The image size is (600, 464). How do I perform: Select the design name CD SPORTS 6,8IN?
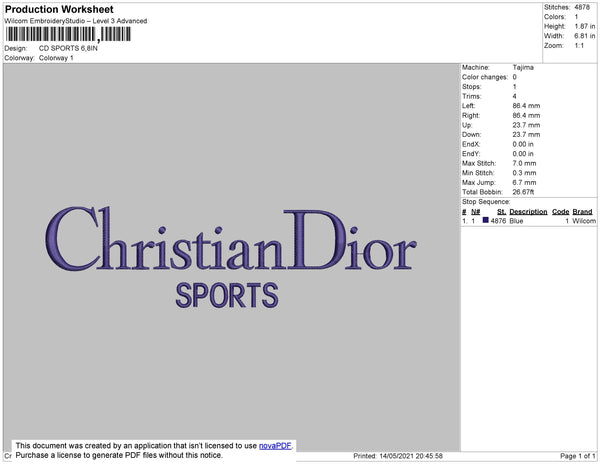click(68, 48)
